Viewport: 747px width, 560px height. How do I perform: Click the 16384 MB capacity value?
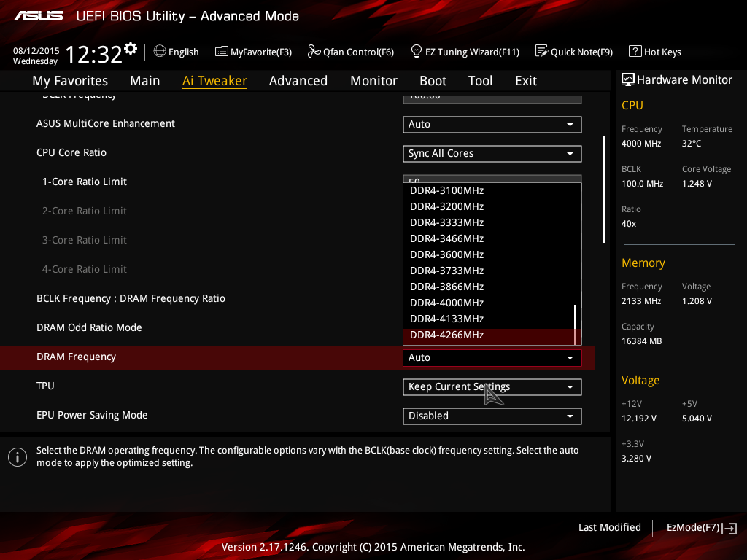coord(641,341)
